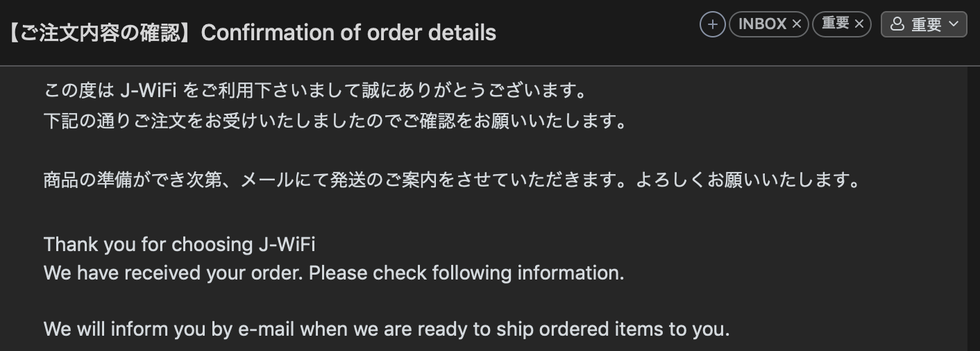Click the vertical scrollbar beside the message
Viewport: 980px width, 351px height.
pyautogui.click(x=973, y=208)
